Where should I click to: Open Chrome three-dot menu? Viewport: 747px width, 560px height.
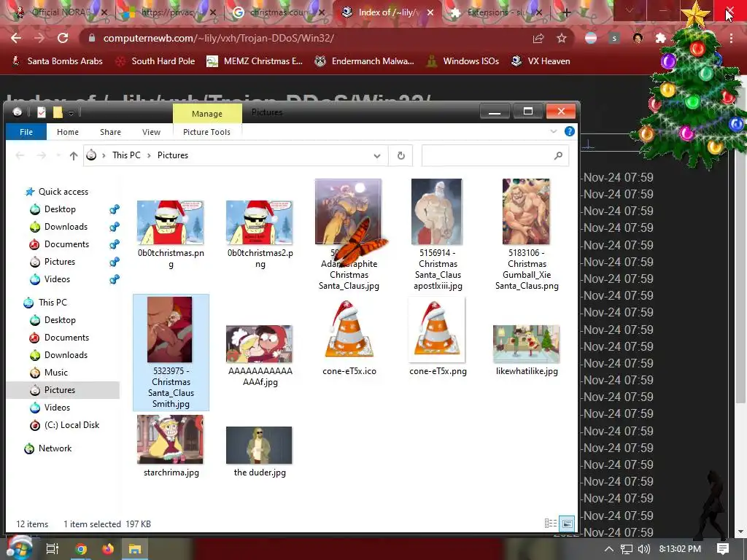[731, 38]
